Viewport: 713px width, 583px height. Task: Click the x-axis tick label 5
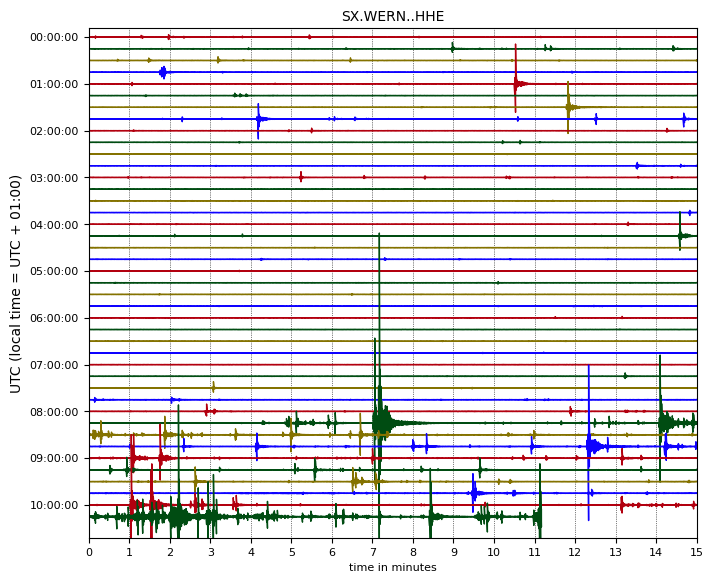point(292,553)
